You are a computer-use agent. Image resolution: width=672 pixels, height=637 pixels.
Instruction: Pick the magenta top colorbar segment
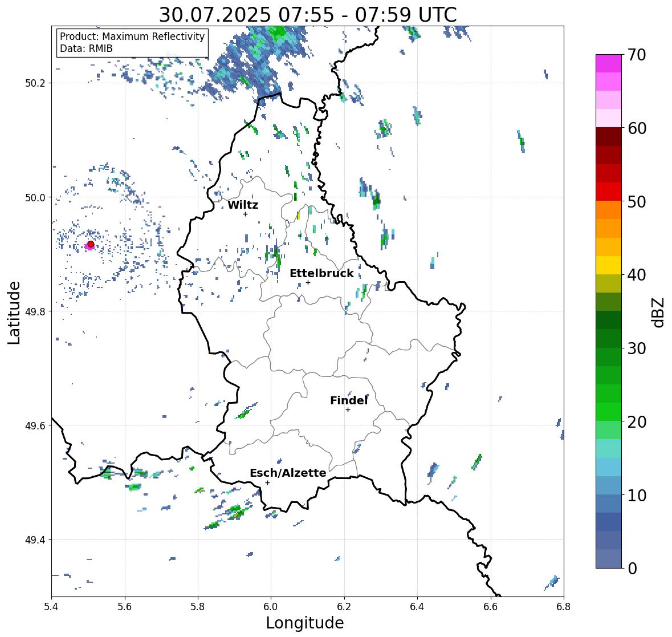point(609,63)
